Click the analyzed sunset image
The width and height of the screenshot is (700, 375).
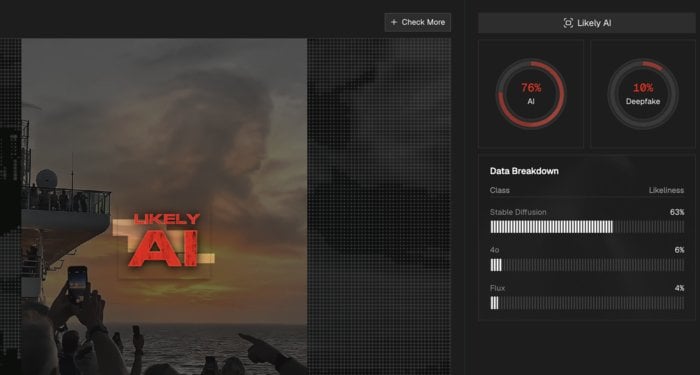pyautogui.click(x=164, y=206)
